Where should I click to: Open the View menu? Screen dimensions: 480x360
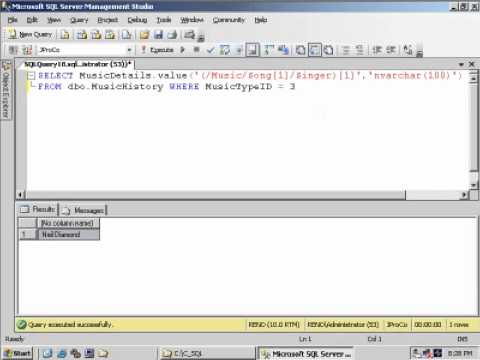pos(54,20)
